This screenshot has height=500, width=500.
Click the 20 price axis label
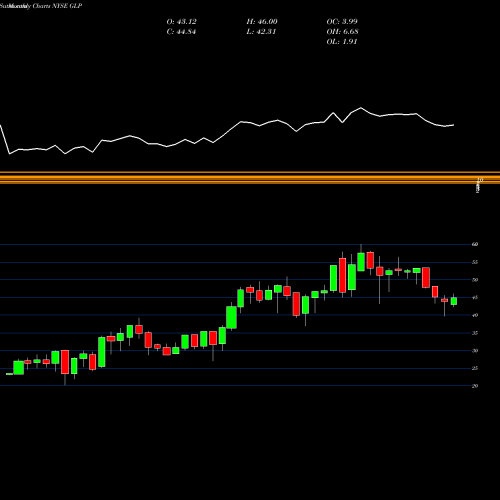475,386
